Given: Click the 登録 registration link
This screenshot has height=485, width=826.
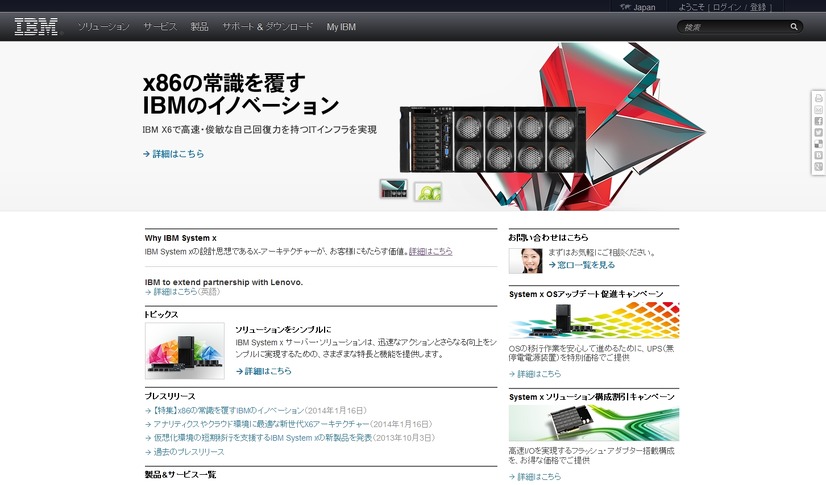Looking at the screenshot, I should pos(758,7).
